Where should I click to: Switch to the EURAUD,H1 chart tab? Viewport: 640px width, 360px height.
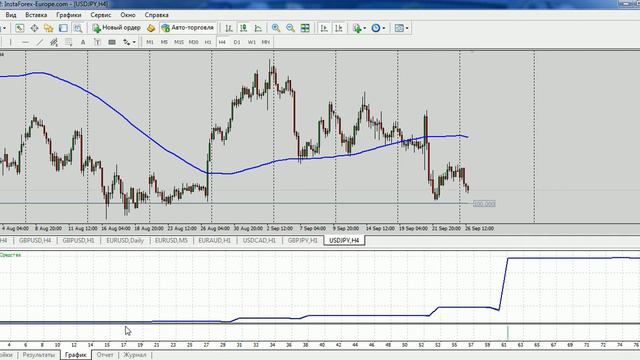click(215, 240)
